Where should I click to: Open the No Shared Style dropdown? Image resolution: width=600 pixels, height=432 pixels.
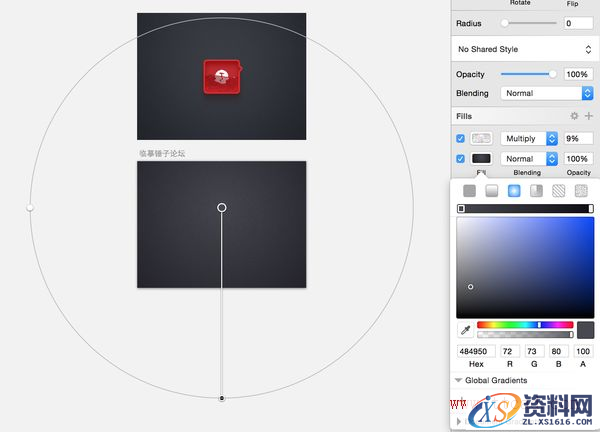pyautogui.click(x=524, y=49)
